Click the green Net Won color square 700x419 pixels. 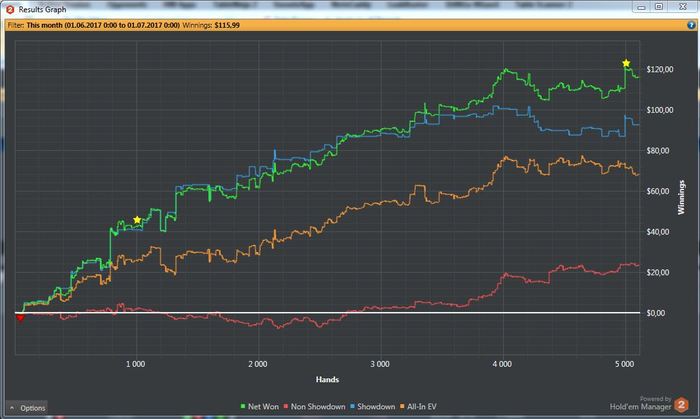pyautogui.click(x=243, y=407)
